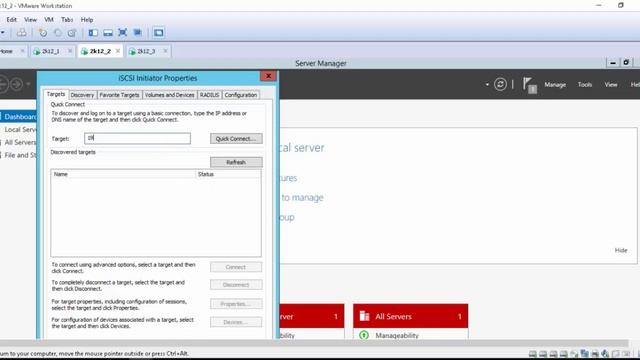The width and height of the screenshot is (640, 360).
Task: Open the VMware Edit menu
Action: [11, 20]
